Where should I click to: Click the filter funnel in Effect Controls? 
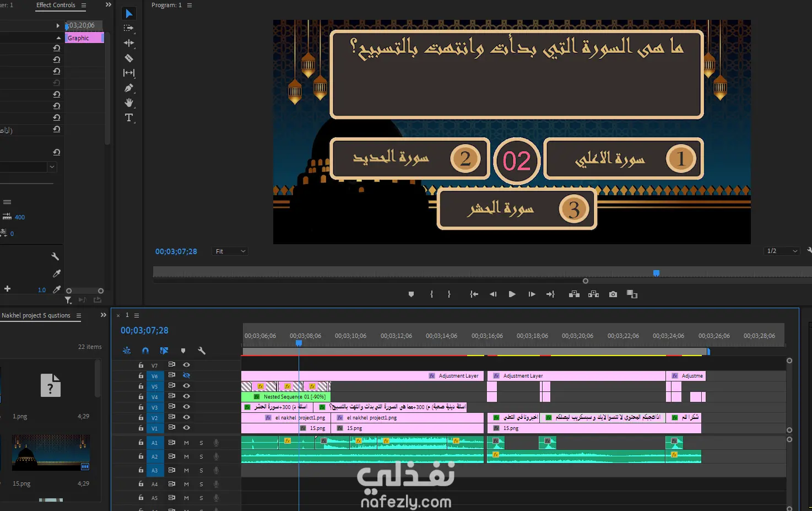tap(68, 300)
